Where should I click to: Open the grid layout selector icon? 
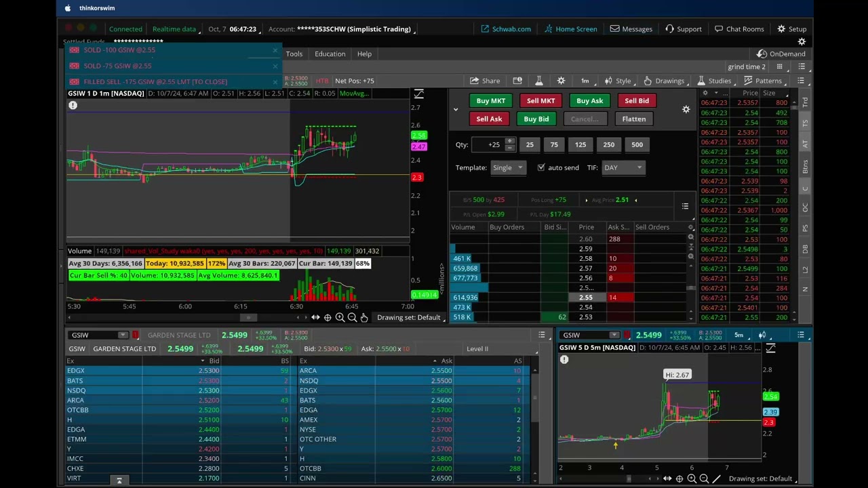pos(780,66)
